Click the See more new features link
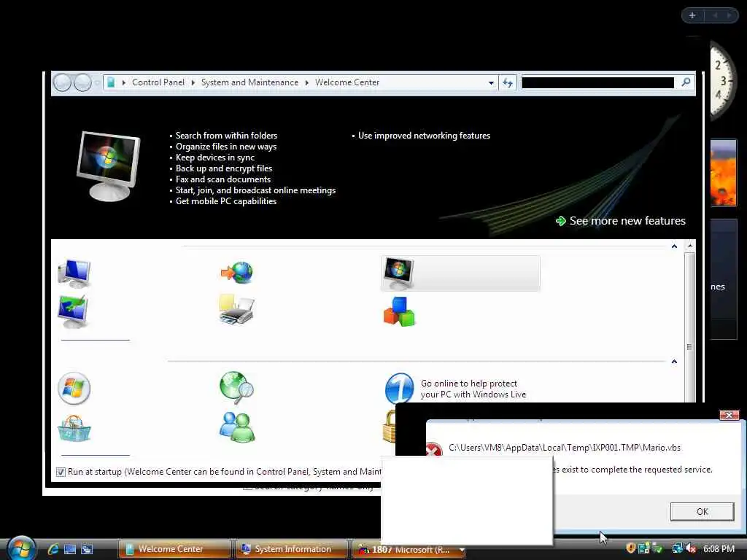The height and width of the screenshot is (560, 747). click(x=627, y=220)
